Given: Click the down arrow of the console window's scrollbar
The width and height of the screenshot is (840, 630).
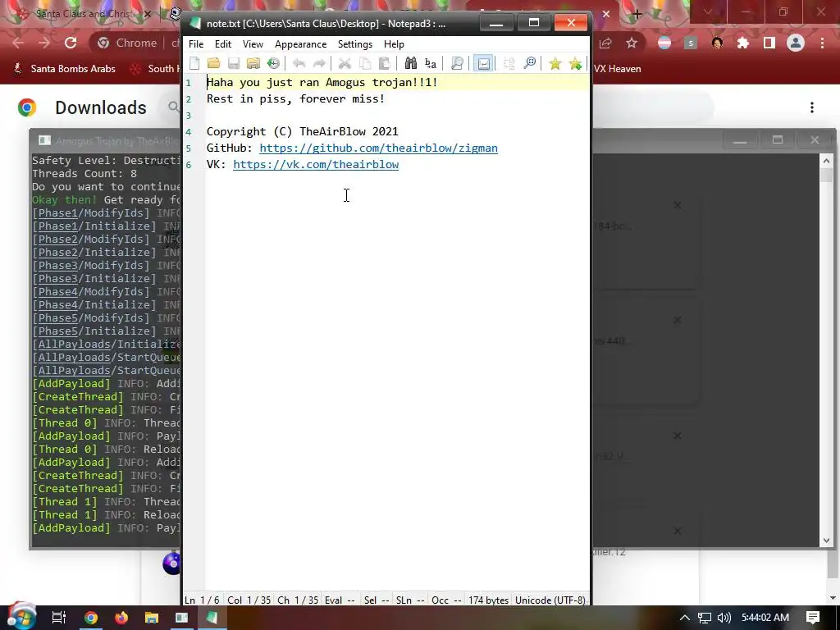Looking at the screenshot, I should point(826,541).
